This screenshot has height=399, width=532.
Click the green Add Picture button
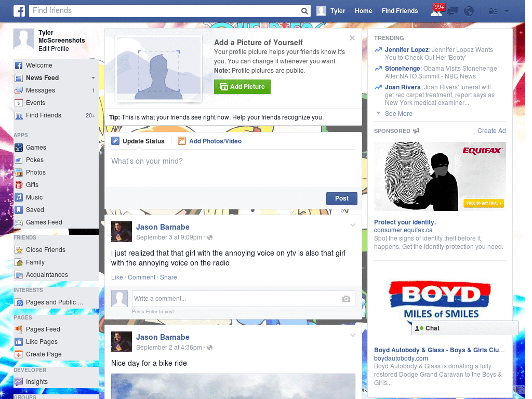point(242,87)
